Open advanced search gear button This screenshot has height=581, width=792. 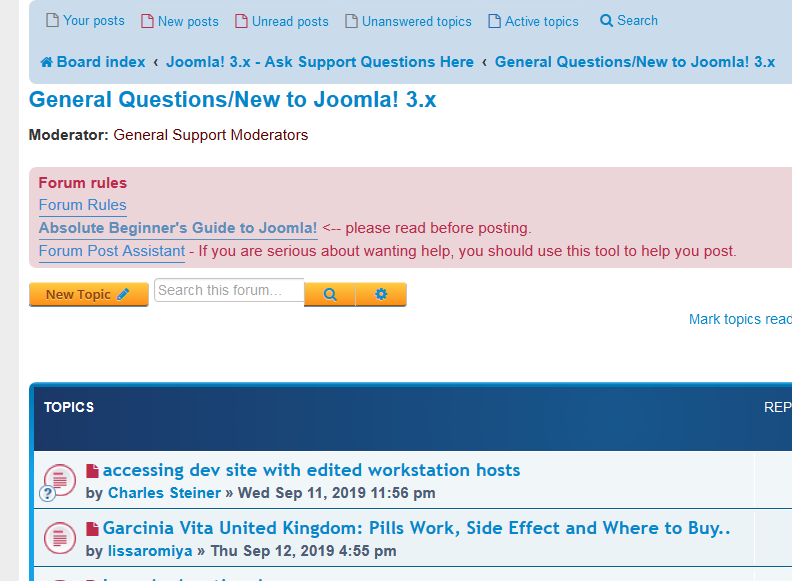[381, 295]
